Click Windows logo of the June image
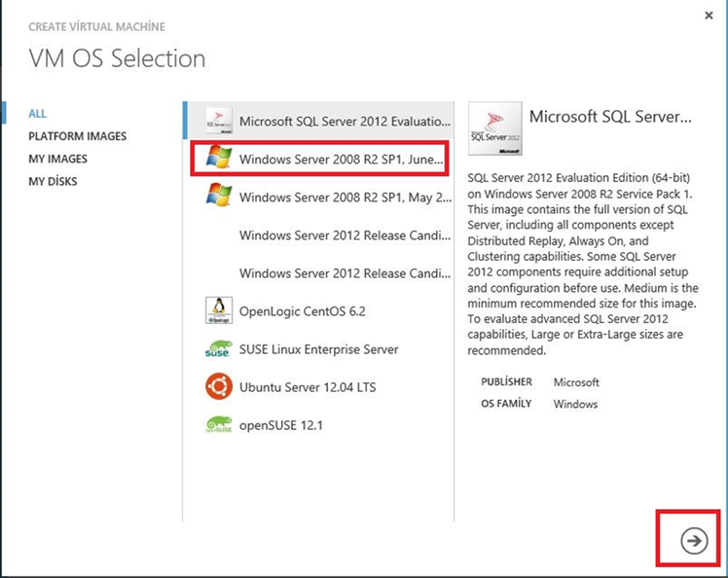Screen dimensions: 728x578 click(219, 157)
